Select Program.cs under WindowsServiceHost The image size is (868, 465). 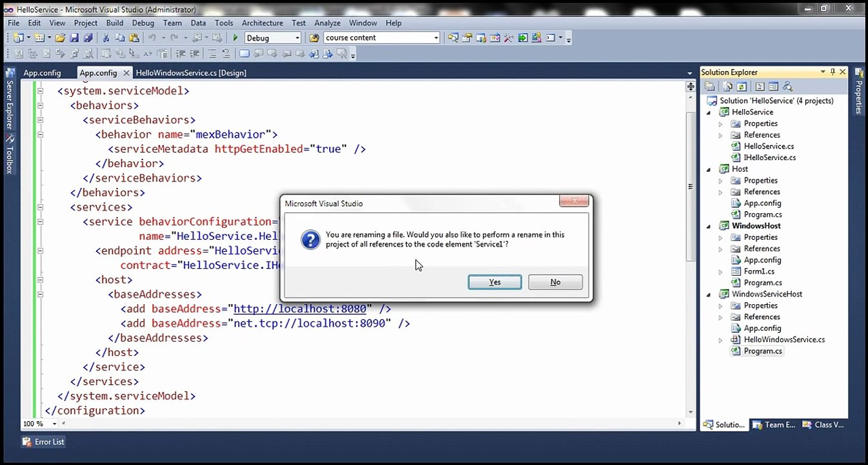[763, 351]
